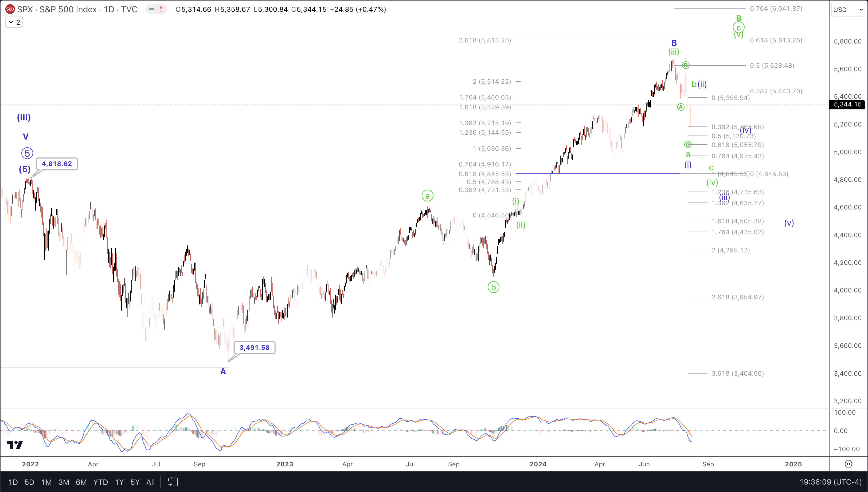The image size is (868, 492).
Task: Click the 2024 year marker on time axis
Action: pos(538,464)
